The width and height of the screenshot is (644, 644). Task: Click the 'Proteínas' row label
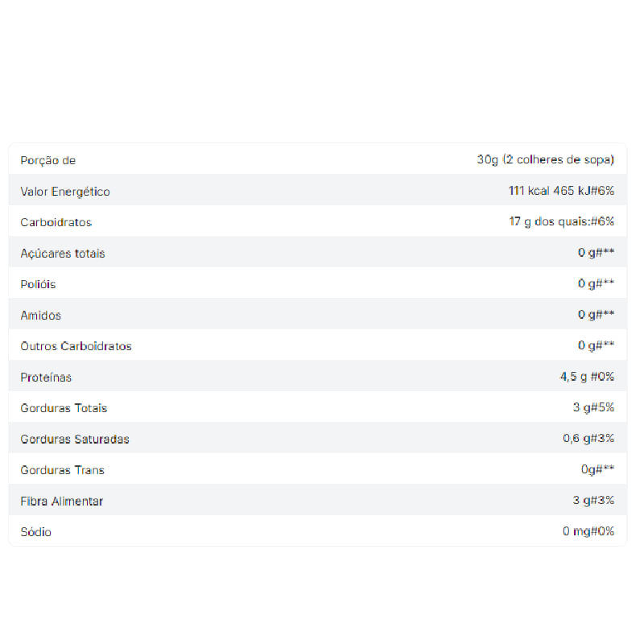tap(46, 377)
